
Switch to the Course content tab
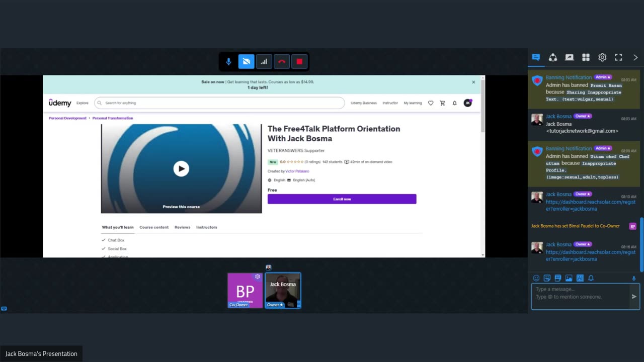point(154,227)
